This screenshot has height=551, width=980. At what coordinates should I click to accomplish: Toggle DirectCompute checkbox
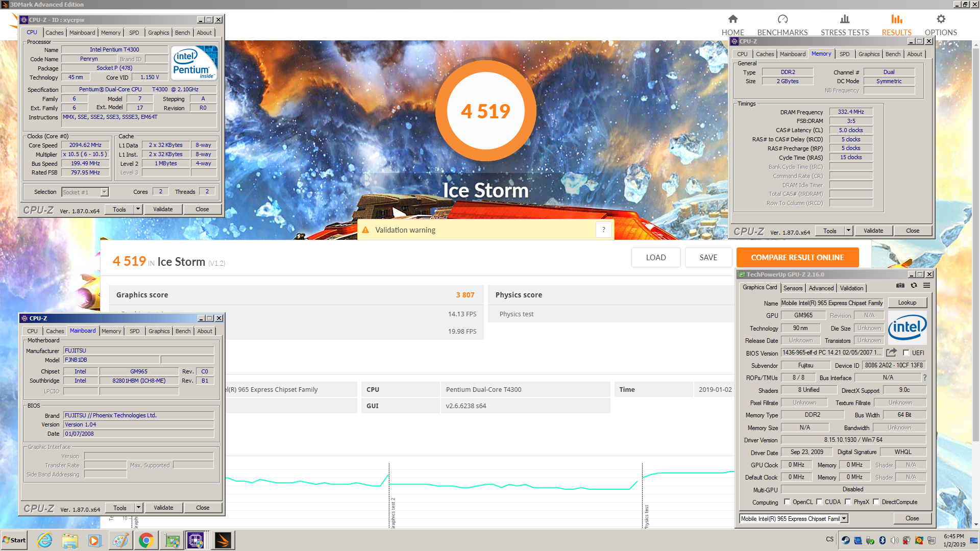(x=876, y=502)
